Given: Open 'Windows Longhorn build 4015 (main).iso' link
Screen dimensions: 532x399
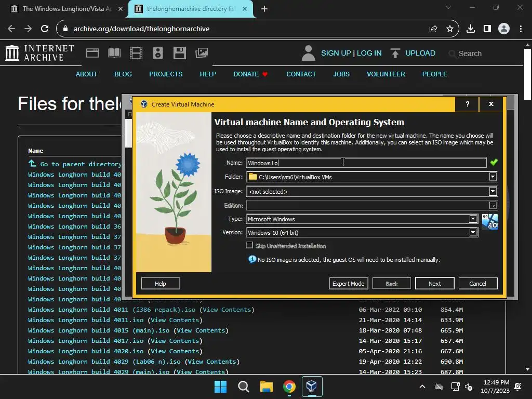Looking at the screenshot, I should [99, 330].
